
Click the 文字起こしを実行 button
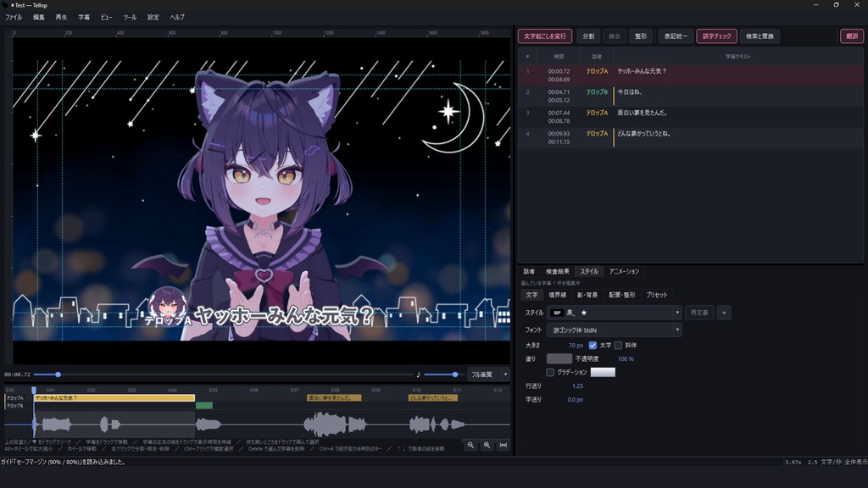click(545, 36)
